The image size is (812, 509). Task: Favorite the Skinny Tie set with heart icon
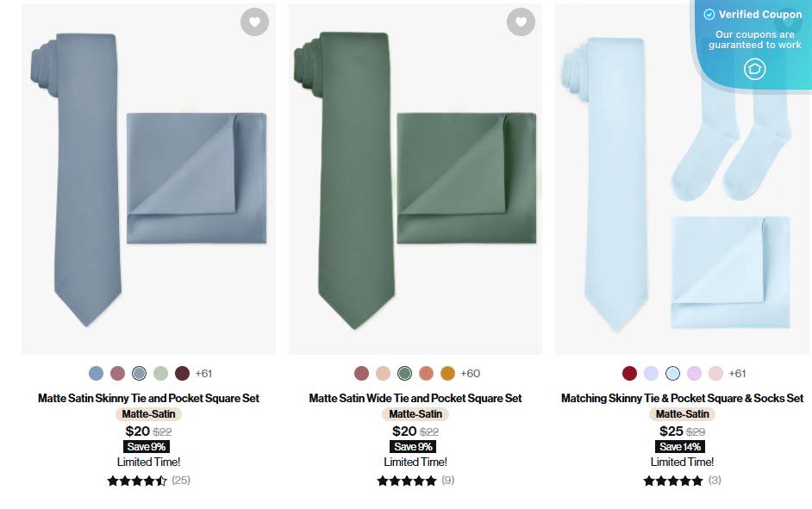[254, 22]
